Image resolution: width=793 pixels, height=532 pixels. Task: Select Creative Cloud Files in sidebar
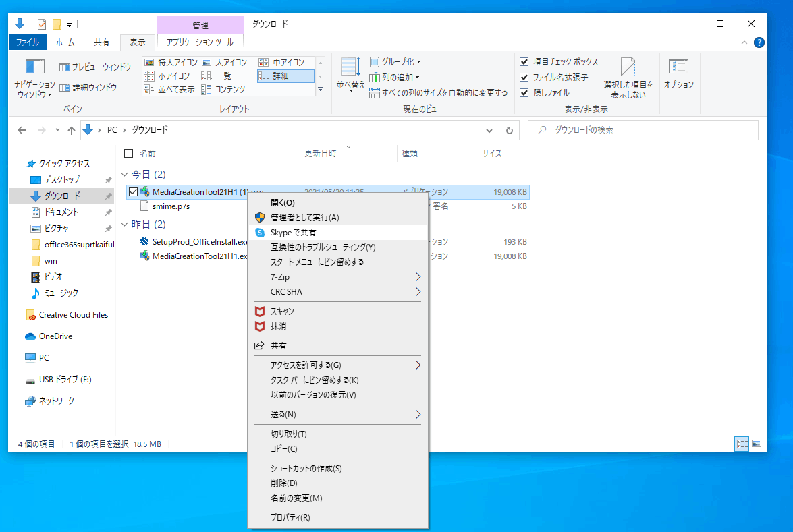click(x=74, y=315)
